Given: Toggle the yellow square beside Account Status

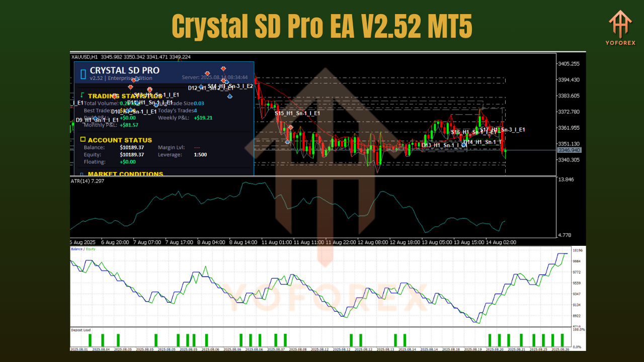Looking at the screenshot, I should 83,140.
